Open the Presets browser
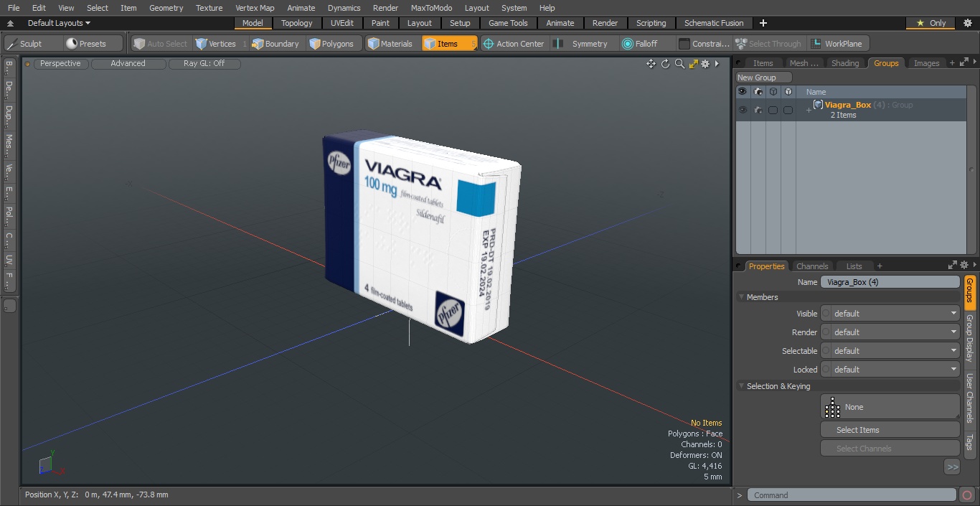Screen dimensions: 980x506 tap(93, 44)
